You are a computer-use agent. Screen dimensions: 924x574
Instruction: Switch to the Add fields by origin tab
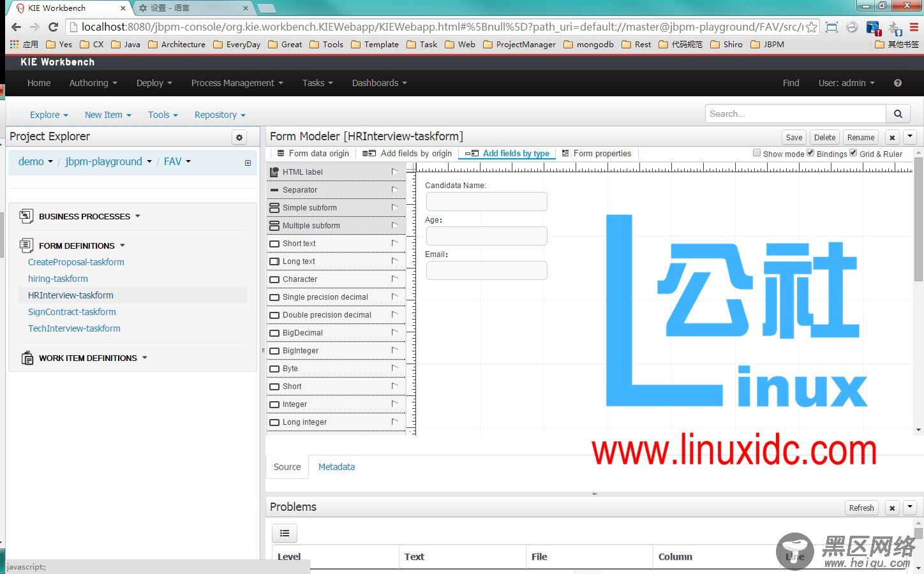pyautogui.click(x=407, y=154)
